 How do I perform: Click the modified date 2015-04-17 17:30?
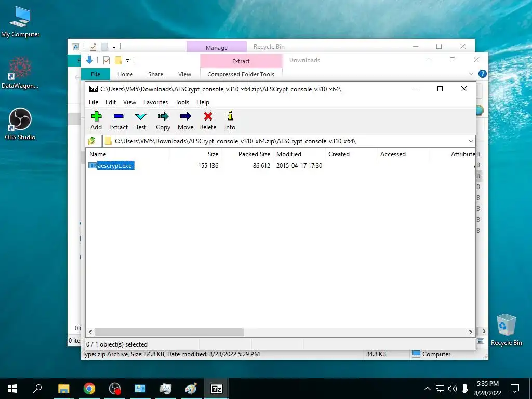tap(299, 166)
